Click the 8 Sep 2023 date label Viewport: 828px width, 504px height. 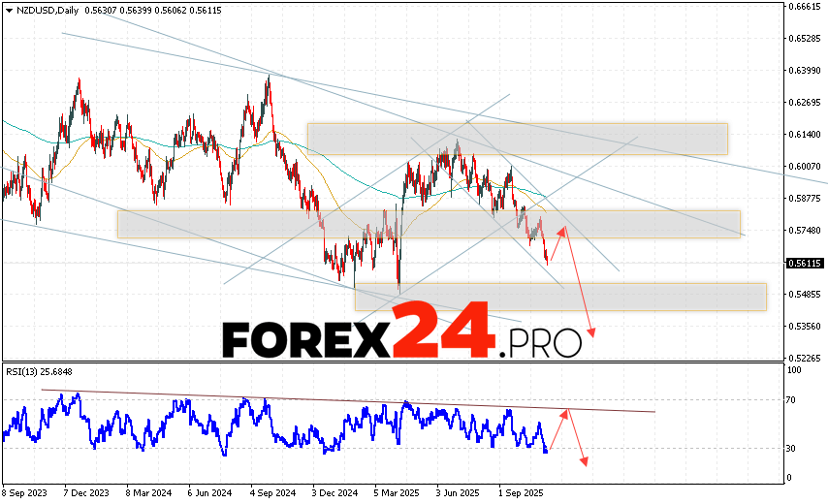(26, 491)
